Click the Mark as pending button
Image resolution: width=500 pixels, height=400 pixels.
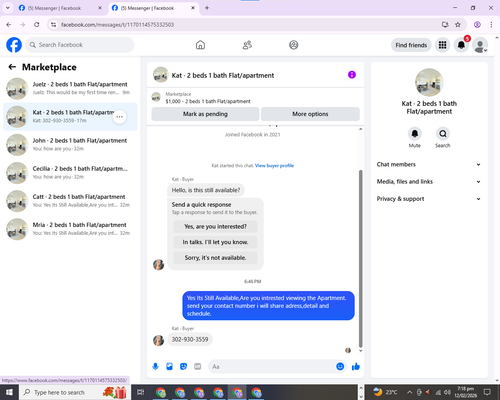[205, 114]
